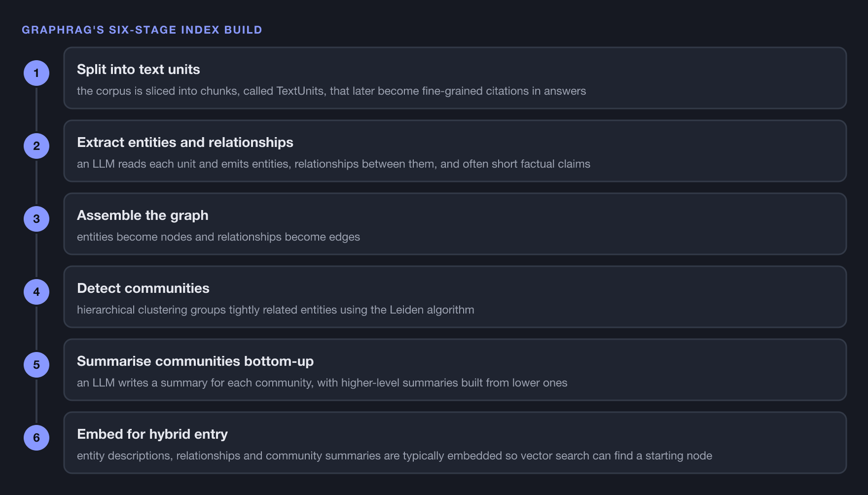Click 'Embed for hybrid entry' title
The height and width of the screenshot is (495, 868).
(152, 434)
